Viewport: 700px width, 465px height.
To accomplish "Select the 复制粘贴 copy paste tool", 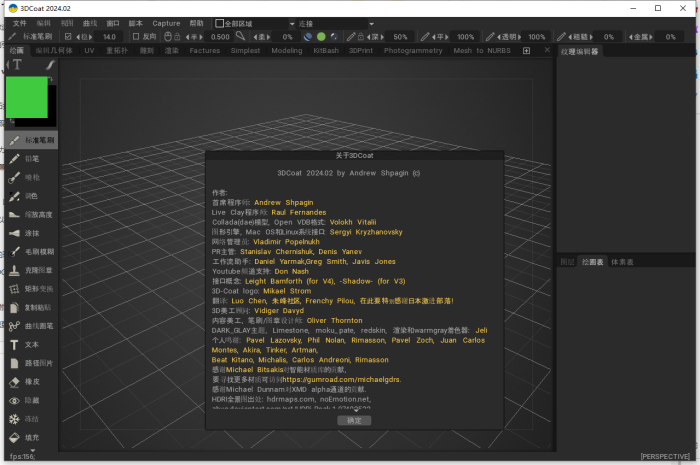I will pos(32,307).
